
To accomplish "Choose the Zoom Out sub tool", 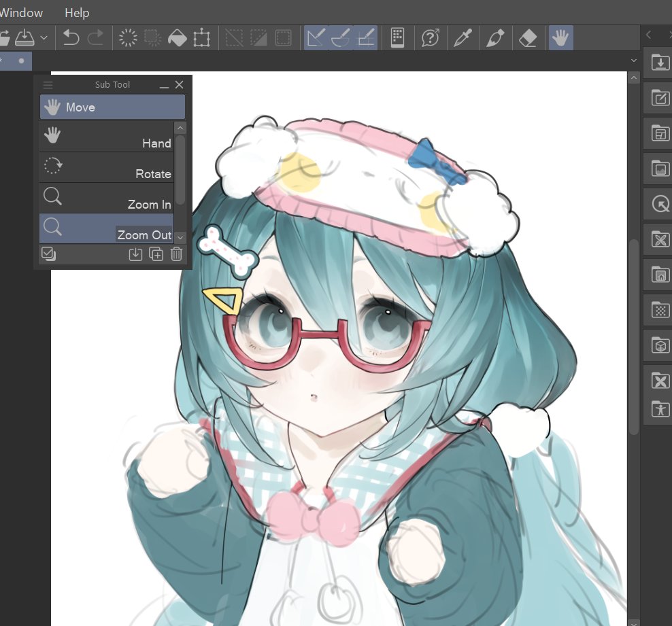I will click(107, 228).
